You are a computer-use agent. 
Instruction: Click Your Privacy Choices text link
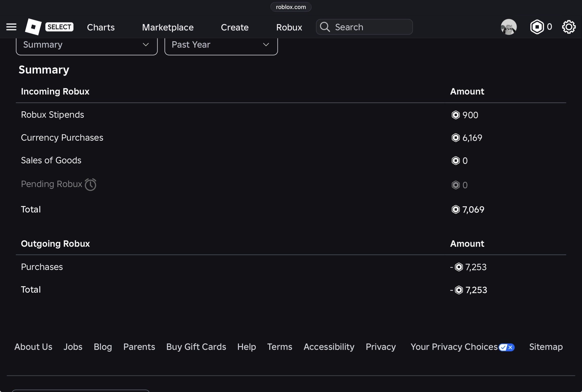click(454, 347)
